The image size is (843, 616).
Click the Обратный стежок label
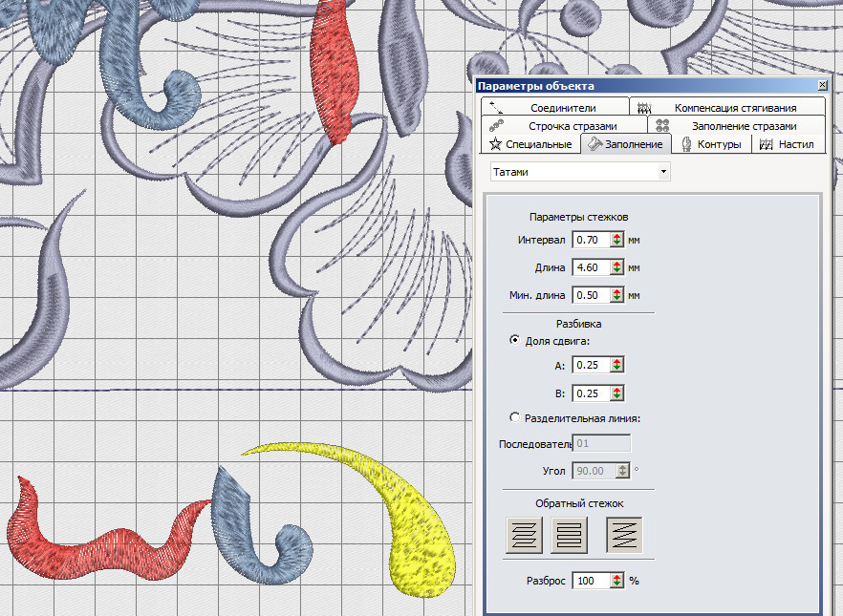coord(579,503)
